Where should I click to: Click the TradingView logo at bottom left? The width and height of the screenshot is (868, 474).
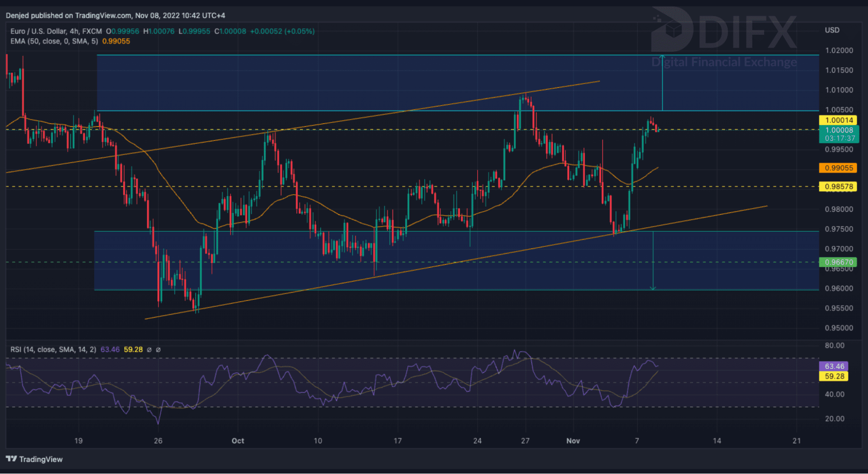click(x=34, y=459)
